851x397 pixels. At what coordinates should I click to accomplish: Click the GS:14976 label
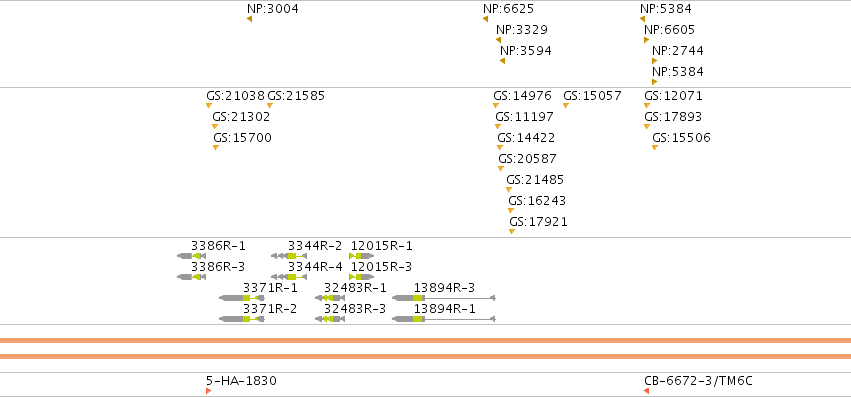(522, 96)
